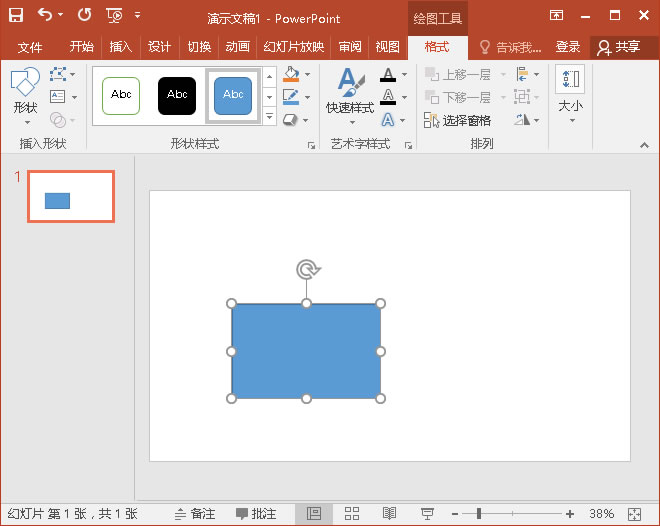Click the Selection Pane (选择窗格) button
Image resolution: width=660 pixels, height=526 pixels.
click(x=457, y=120)
